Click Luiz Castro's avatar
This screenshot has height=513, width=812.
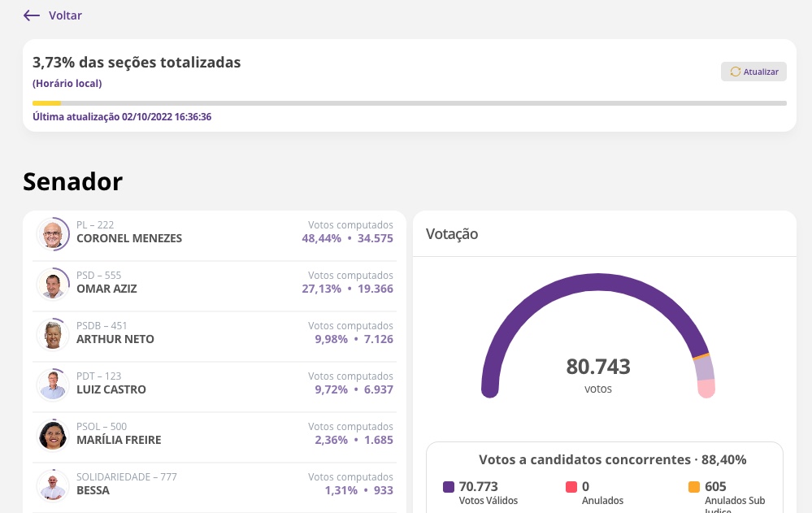[x=53, y=385]
